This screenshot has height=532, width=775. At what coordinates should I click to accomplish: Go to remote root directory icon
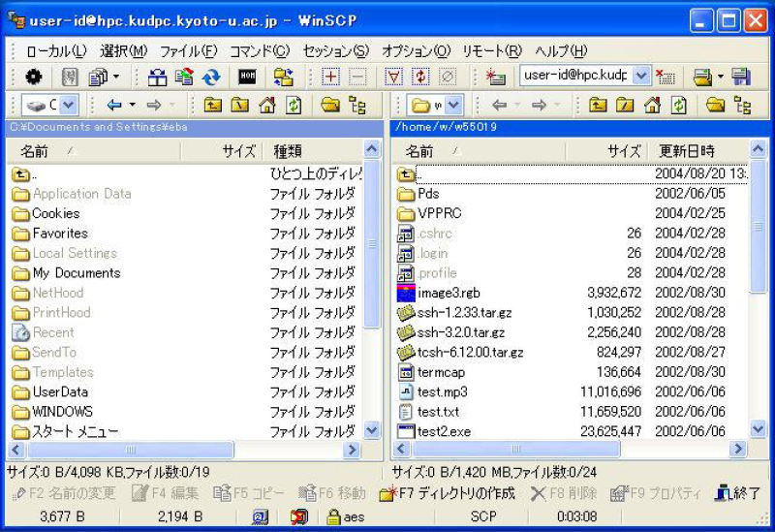tap(625, 105)
